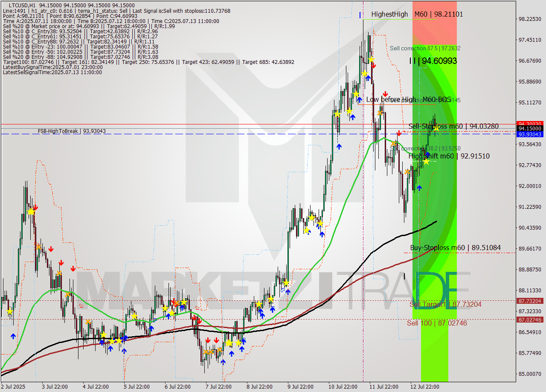
Task: Select the red sell arrow above the highest peak
Action: 374,66
